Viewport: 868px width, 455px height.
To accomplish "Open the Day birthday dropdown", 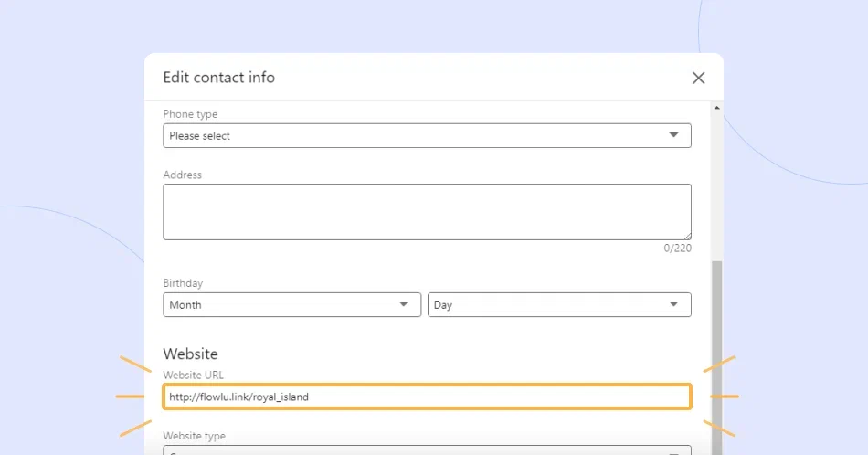I will (559, 305).
